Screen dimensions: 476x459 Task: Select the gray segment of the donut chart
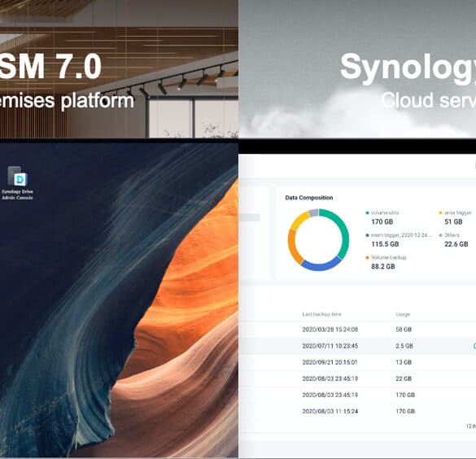coord(313,212)
